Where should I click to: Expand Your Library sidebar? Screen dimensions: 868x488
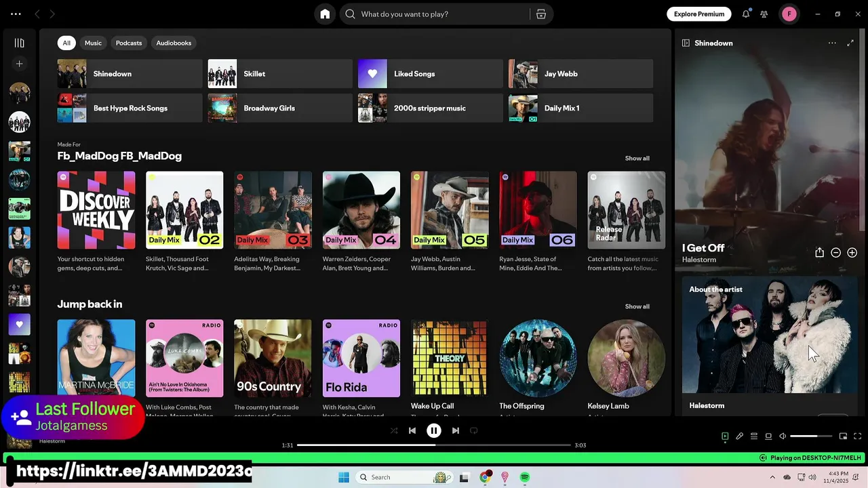[x=20, y=43]
